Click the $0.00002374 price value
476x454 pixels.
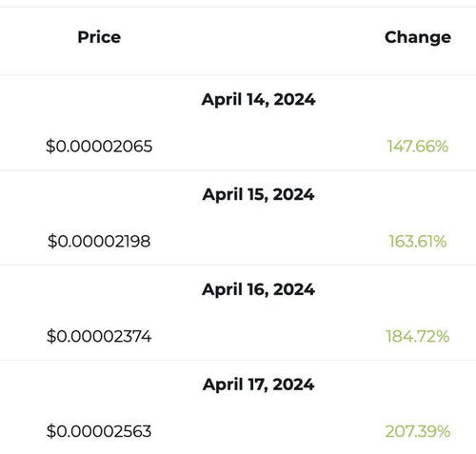(x=99, y=336)
